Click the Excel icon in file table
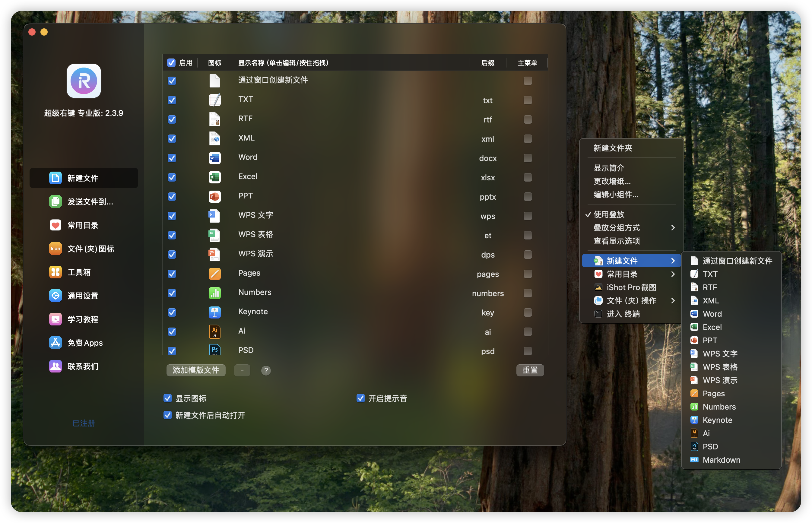Screen dimensions: 812x523 point(215,177)
